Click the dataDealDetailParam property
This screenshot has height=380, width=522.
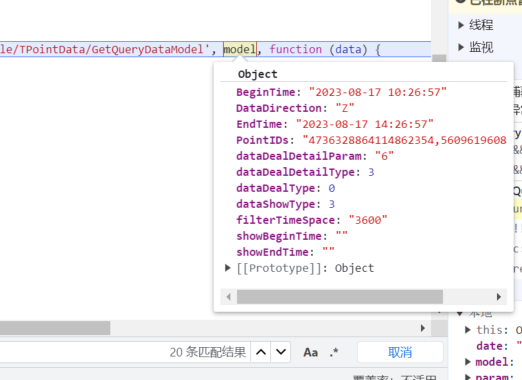coord(299,156)
